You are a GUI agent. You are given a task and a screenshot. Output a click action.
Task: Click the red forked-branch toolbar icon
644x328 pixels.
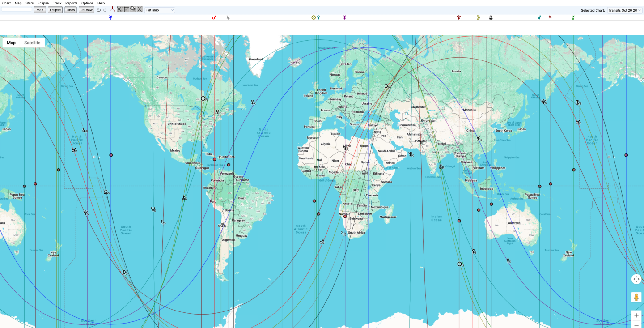112,9
